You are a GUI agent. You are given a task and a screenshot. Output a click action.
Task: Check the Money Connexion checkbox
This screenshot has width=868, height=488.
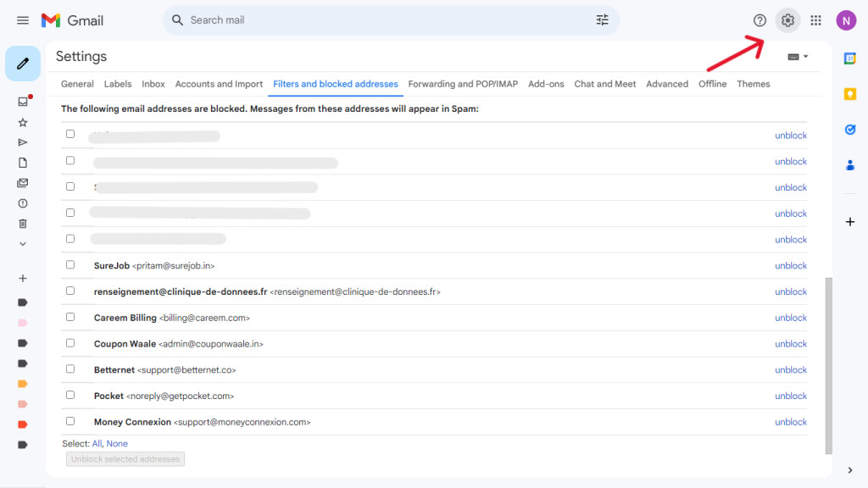(x=70, y=420)
